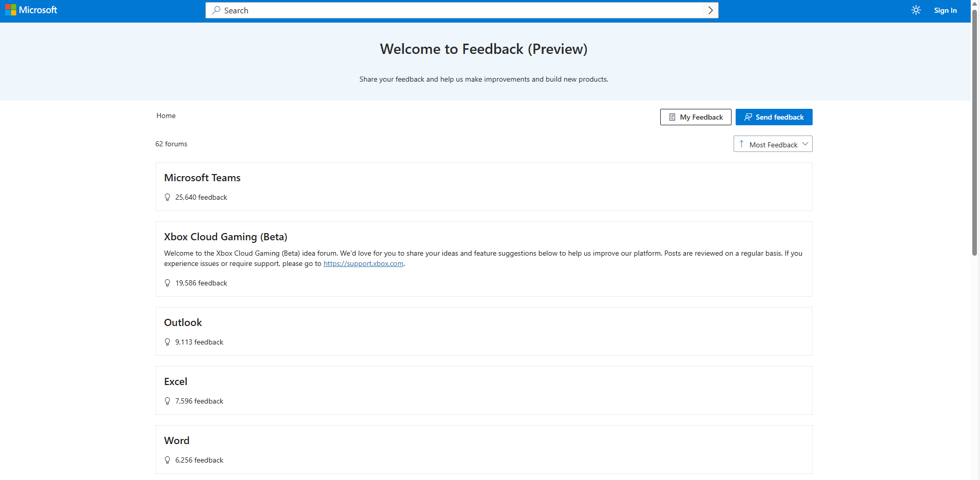This screenshot has height=480, width=980.
Task: Click the lightbulb icon under Word
Action: pyautogui.click(x=167, y=460)
